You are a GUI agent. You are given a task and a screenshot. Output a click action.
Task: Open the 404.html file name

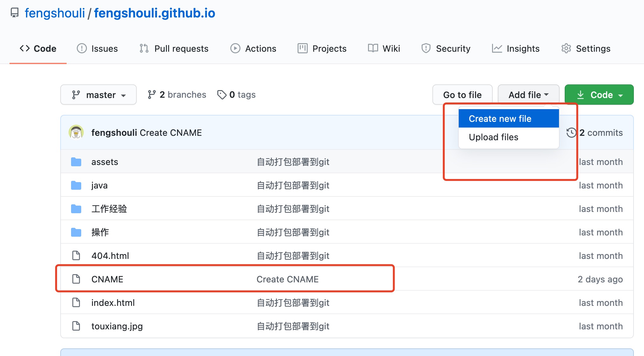tap(110, 256)
